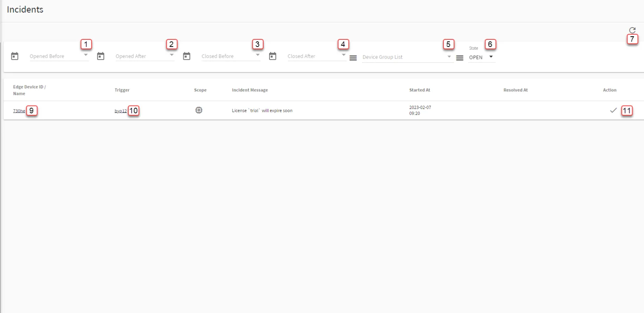
Task: Expand the Opened After dropdown arrow
Action: pos(172,55)
